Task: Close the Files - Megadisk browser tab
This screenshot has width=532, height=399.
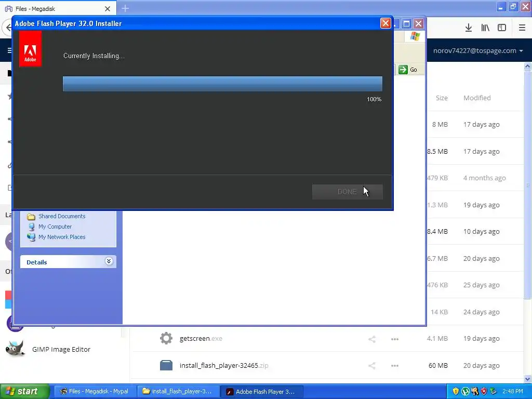Action: (x=108, y=9)
